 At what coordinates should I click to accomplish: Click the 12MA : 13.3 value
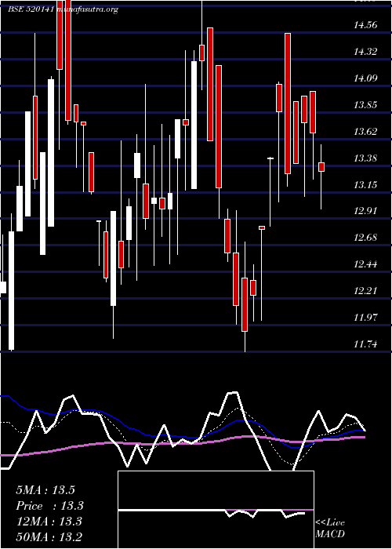click(49, 522)
